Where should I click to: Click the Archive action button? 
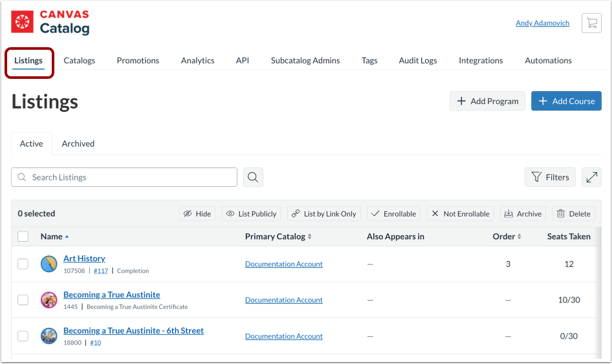(x=523, y=213)
